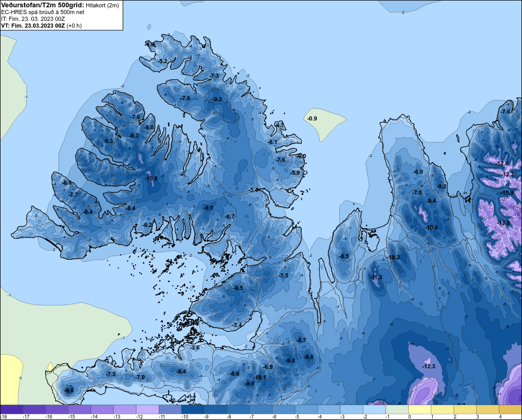Pick the legend swatch between -16 and -15

coord(57,410)
